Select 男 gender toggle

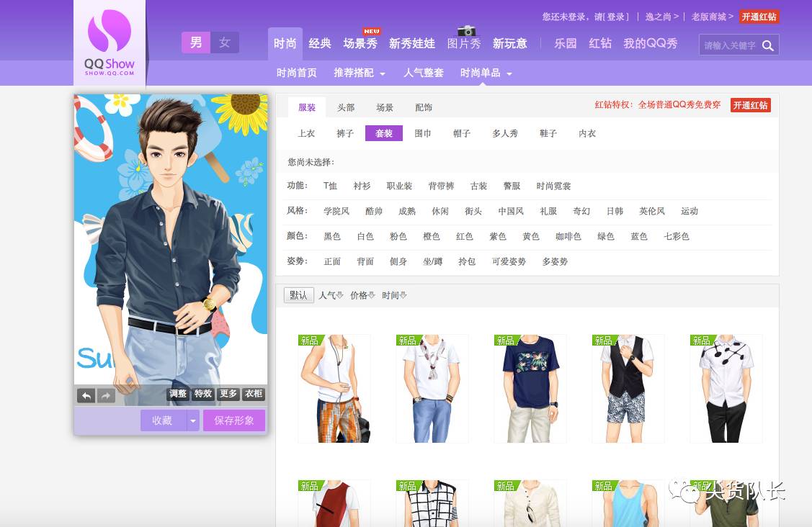point(196,42)
